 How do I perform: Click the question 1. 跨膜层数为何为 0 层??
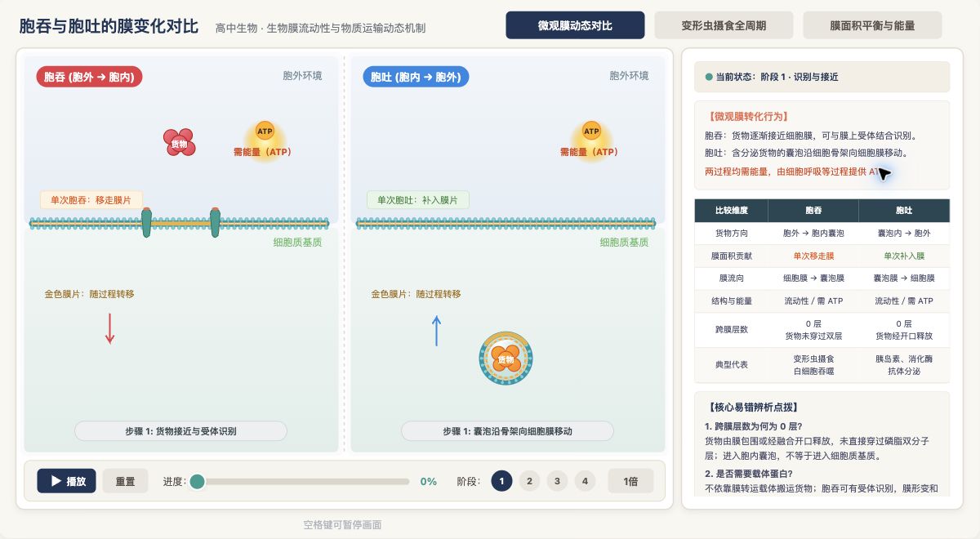753,426
